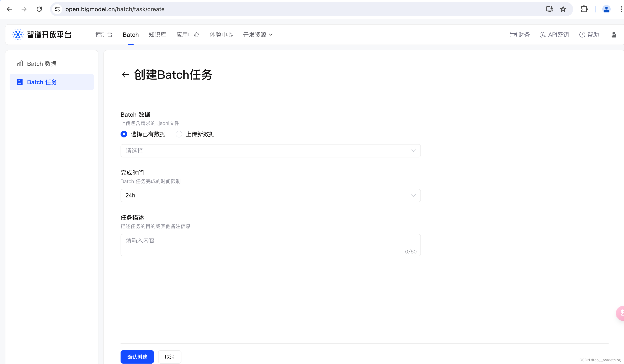Click the 确认创建 button
This screenshot has height=364, width=624.
click(x=137, y=357)
